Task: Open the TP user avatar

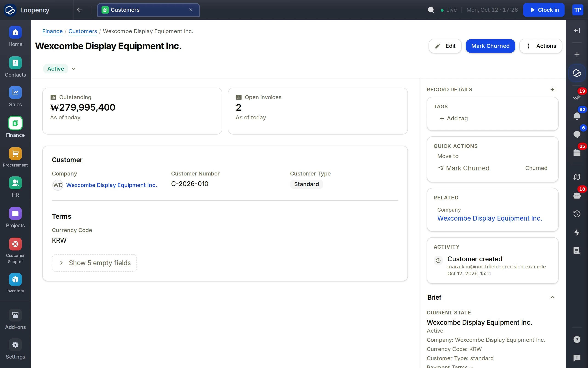Action: (578, 10)
